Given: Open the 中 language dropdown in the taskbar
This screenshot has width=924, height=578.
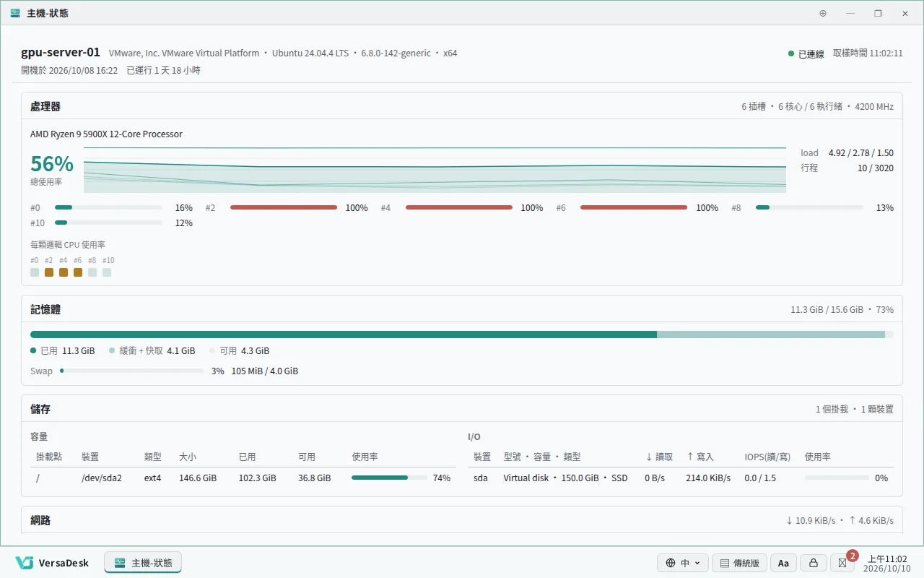Looking at the screenshot, I should [x=683, y=563].
